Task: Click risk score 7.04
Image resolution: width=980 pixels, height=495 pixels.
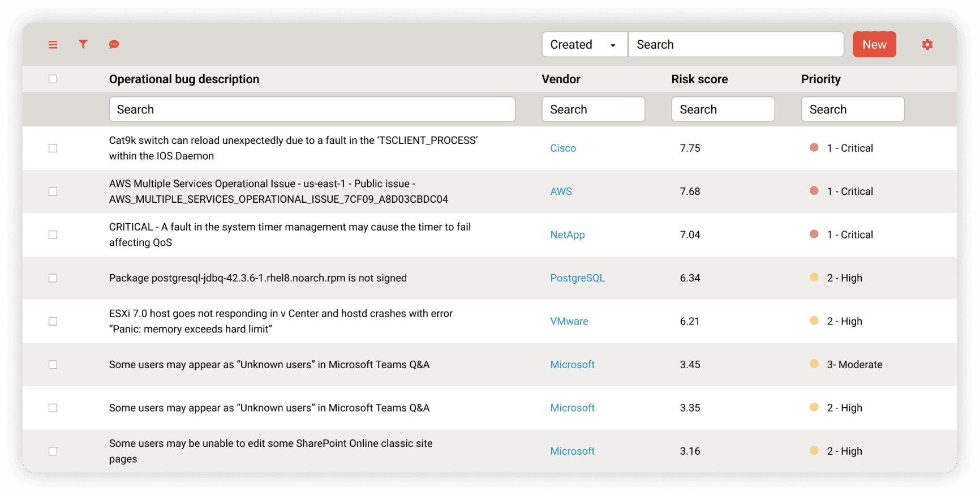Action: coord(690,234)
